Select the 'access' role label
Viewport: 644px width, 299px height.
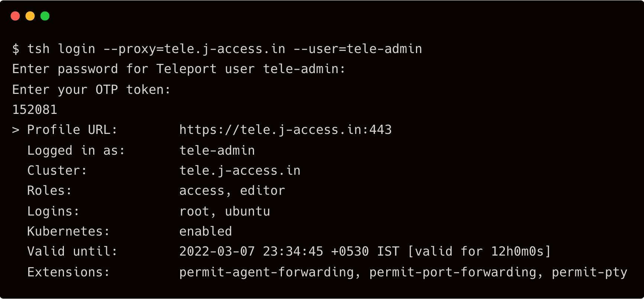[202, 190]
